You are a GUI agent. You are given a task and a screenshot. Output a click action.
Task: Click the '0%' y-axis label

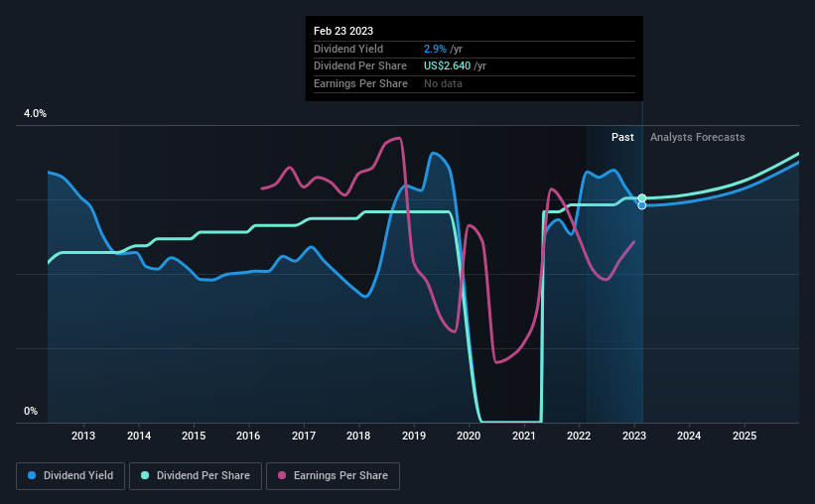click(31, 411)
